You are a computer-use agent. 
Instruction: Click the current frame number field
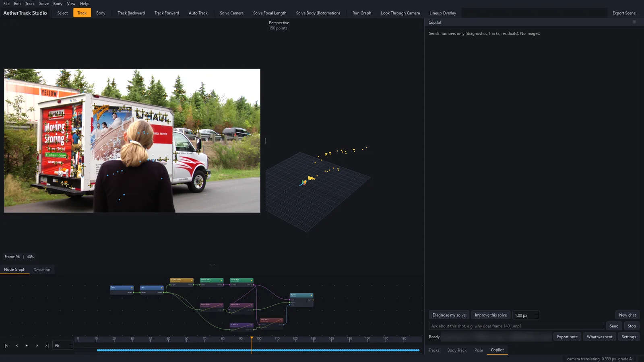coord(63,346)
